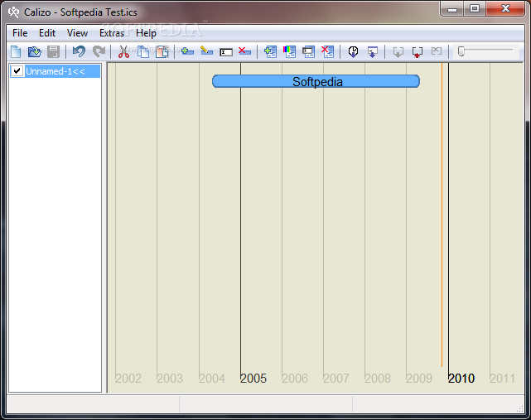Click the 2003 year label
531x420 pixels.
[170, 379]
